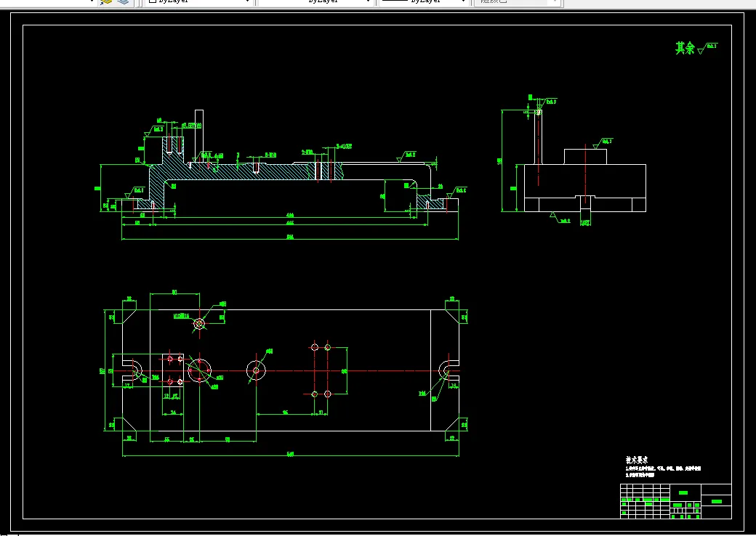Screen dimensions: 756x536
Task: Open the linetype ByLayer dropdown
Action: click(316, 2)
